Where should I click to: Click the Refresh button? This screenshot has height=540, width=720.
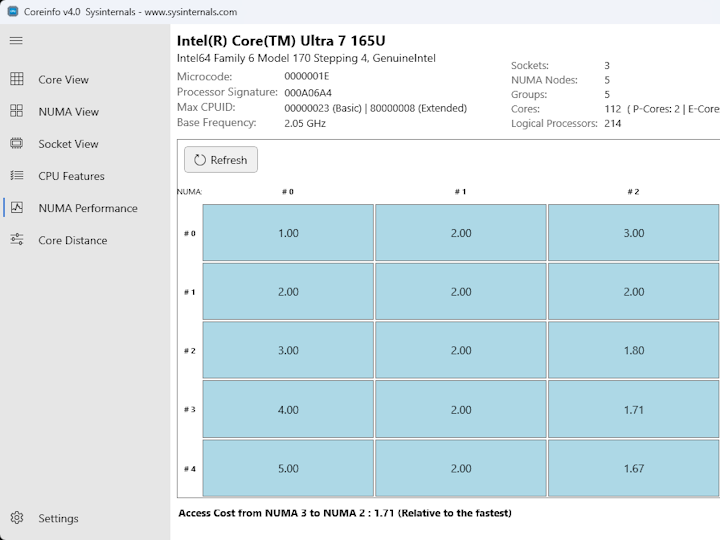(221, 160)
